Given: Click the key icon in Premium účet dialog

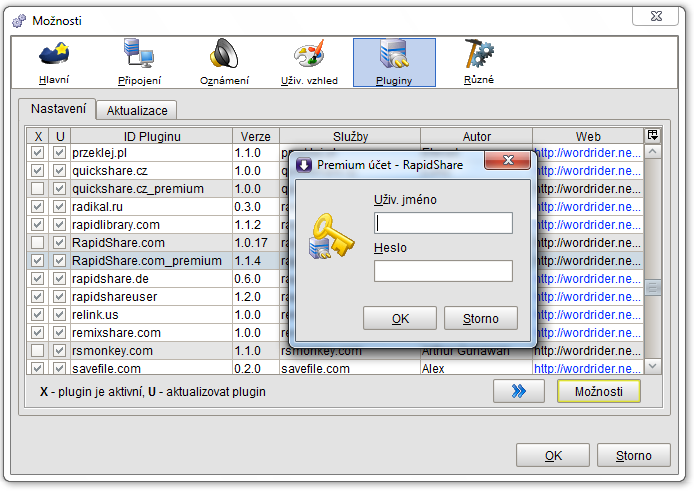Looking at the screenshot, I should (x=332, y=237).
